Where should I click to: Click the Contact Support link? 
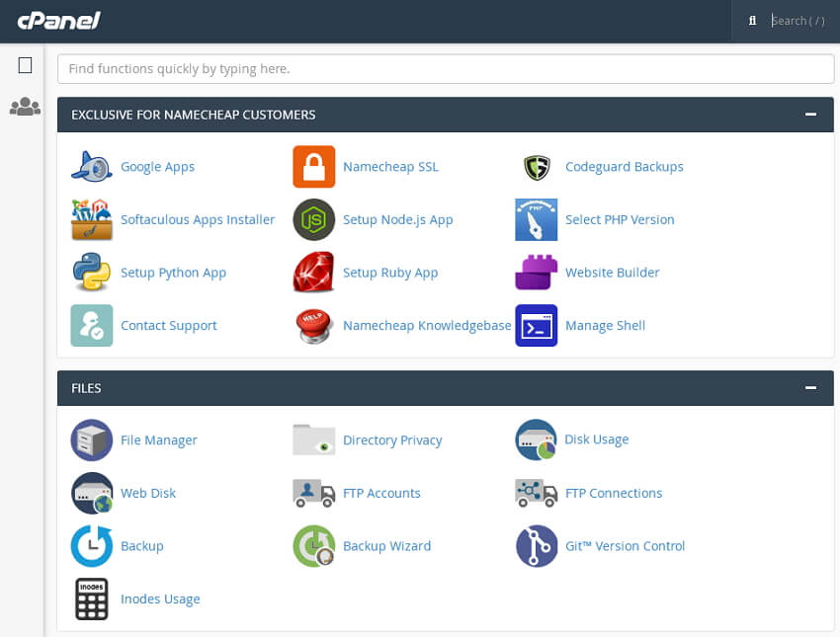[169, 326]
